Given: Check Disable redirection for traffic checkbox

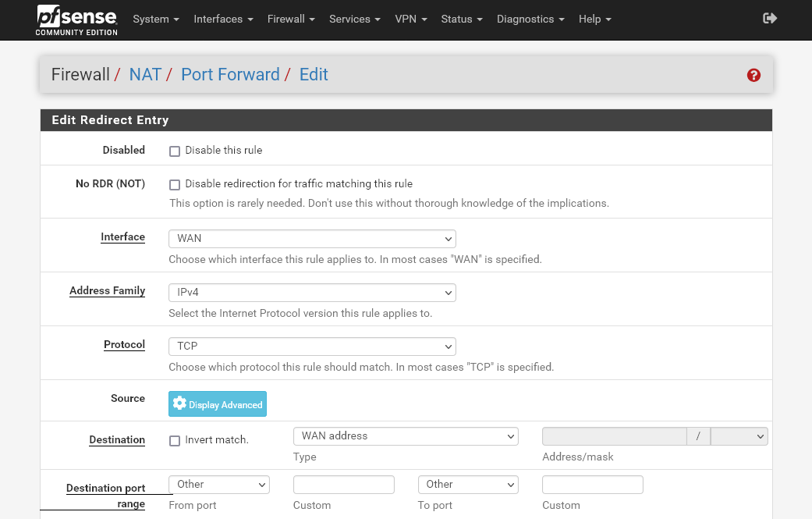Looking at the screenshot, I should pyautogui.click(x=175, y=185).
